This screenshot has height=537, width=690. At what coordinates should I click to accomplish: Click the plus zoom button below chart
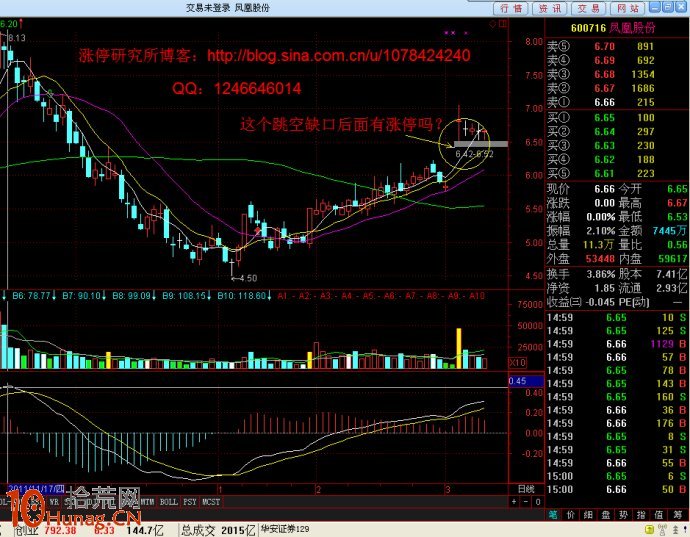tap(514, 502)
